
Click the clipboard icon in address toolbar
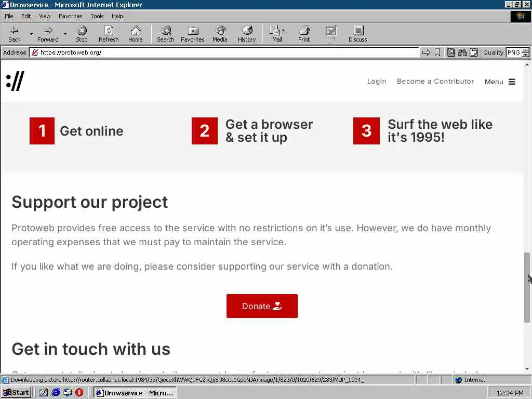click(474, 52)
